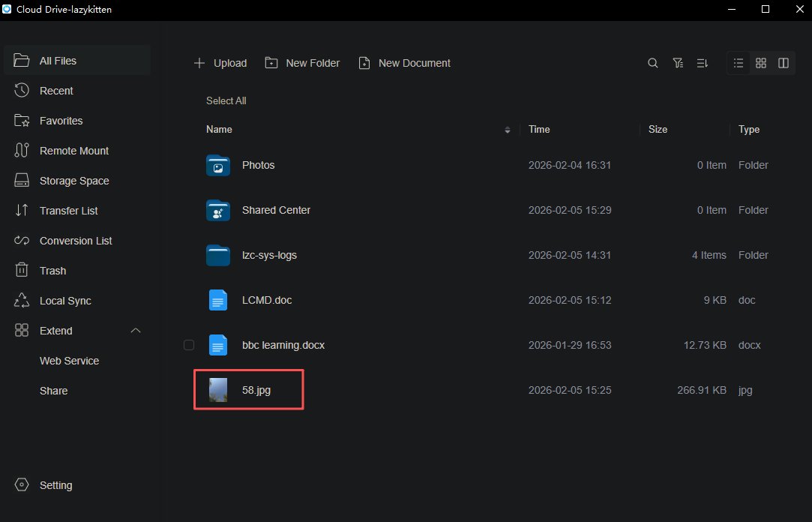Open the 58.jpg image thumbnail
The image size is (812, 522).
(x=218, y=390)
